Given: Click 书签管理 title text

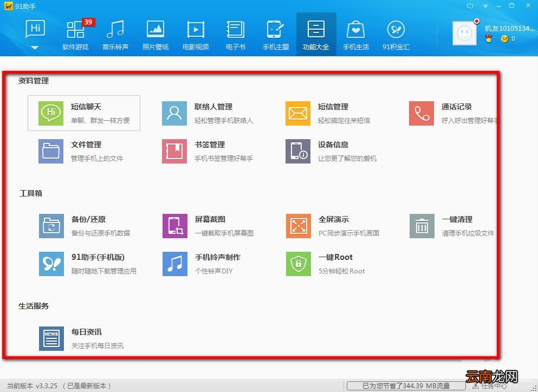Looking at the screenshot, I should point(210,145).
